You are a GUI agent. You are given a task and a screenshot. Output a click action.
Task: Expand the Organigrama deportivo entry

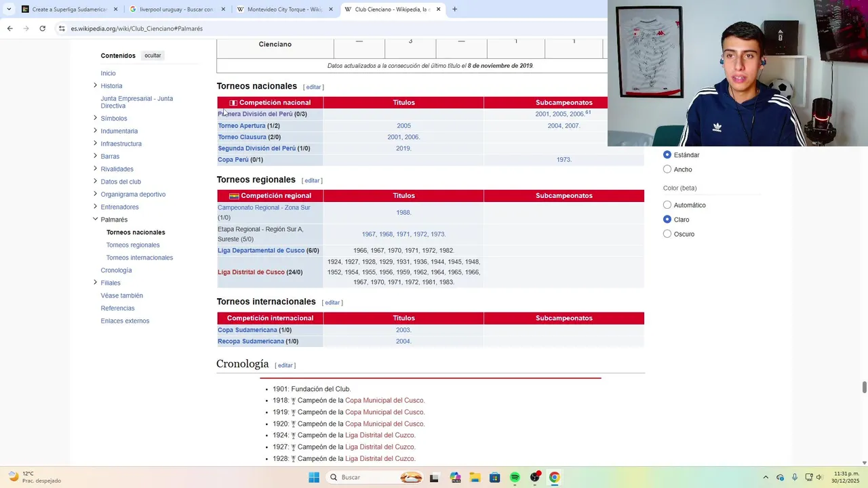pyautogui.click(x=95, y=194)
